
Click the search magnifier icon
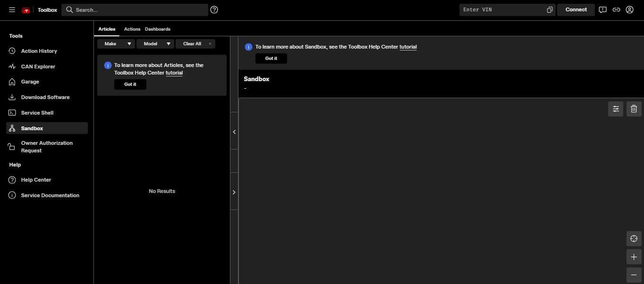point(69,9)
